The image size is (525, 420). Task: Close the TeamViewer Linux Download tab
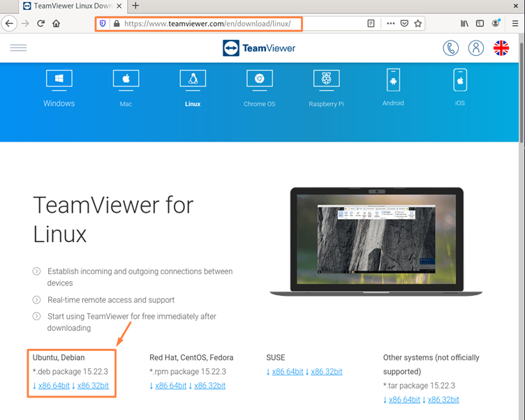click(119, 6)
